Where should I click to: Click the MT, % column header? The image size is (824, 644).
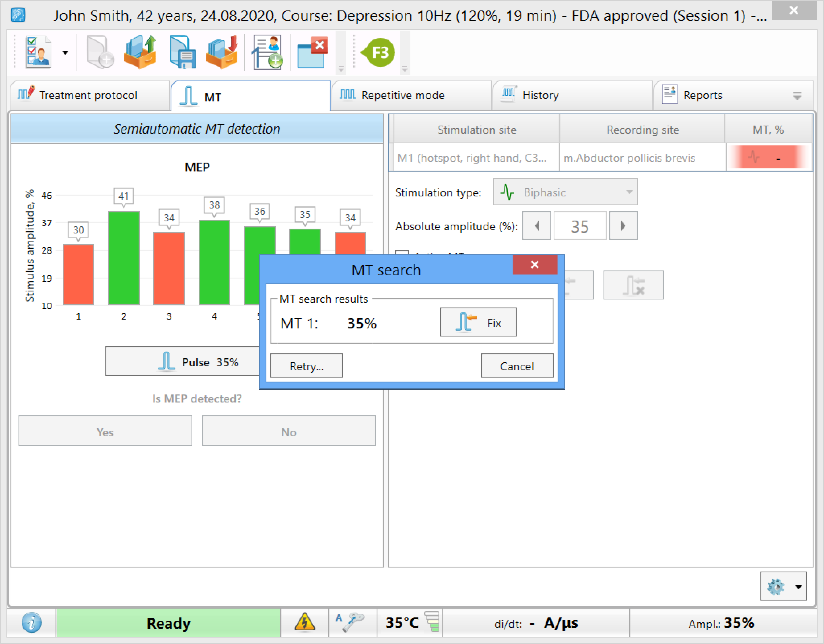click(768, 130)
